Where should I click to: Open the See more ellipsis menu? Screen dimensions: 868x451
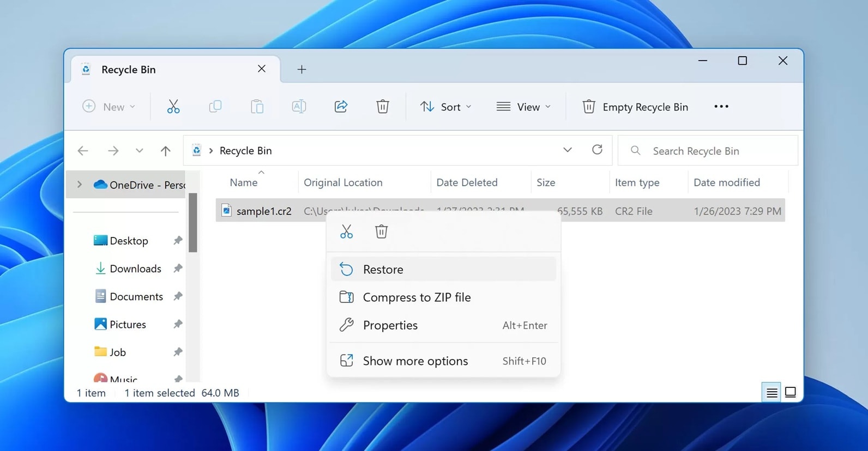pyautogui.click(x=721, y=107)
